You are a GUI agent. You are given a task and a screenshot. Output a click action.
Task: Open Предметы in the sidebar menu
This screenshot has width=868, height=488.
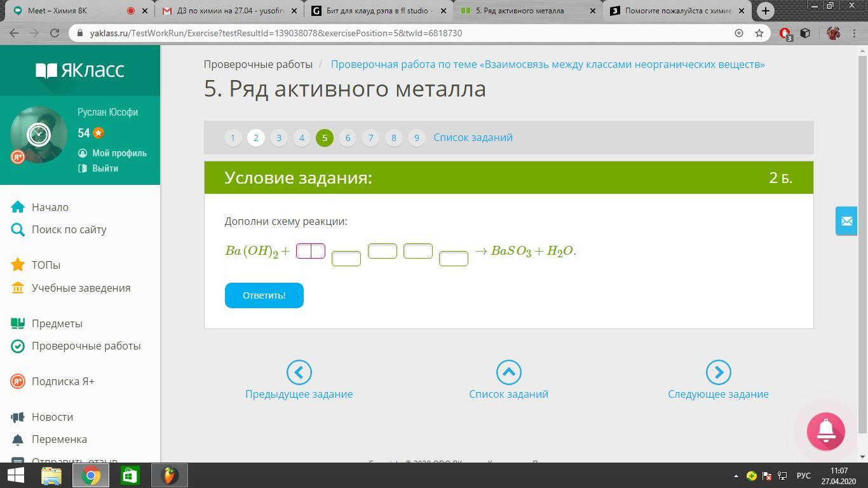click(57, 323)
